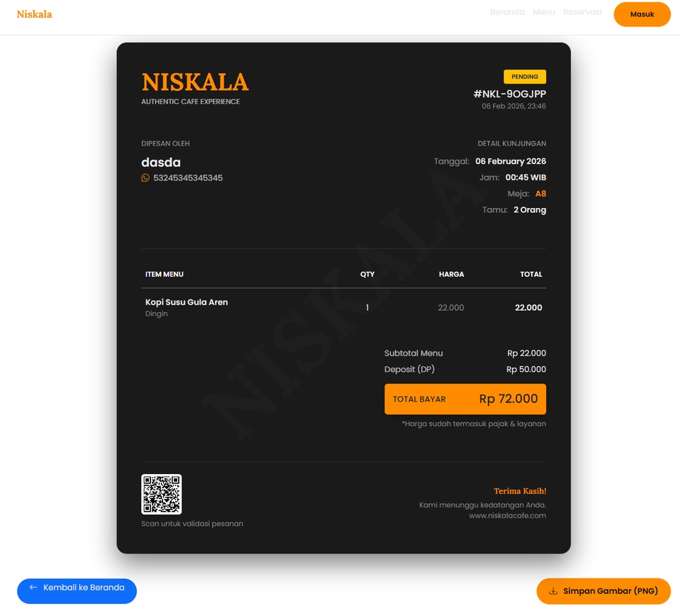The width and height of the screenshot is (681, 616).
Task: Click the PENDING status badge
Action: 525,77
